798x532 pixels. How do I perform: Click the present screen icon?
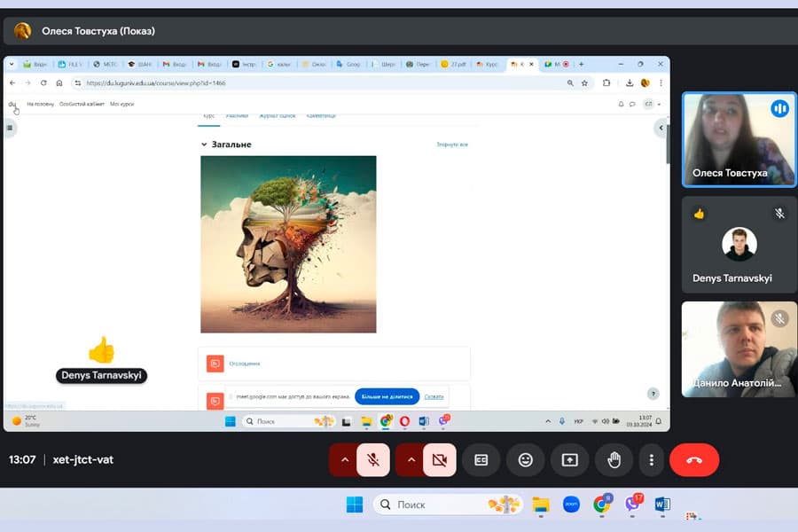pos(569,460)
